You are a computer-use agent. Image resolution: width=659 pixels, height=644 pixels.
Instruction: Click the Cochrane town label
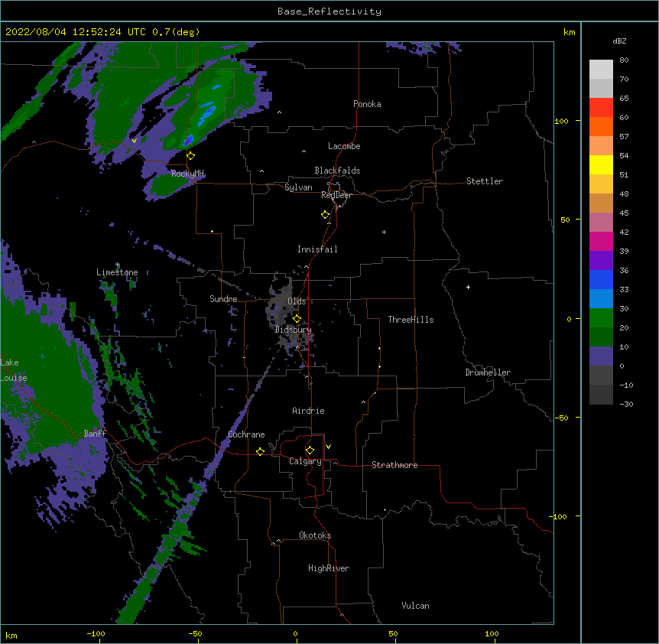(x=246, y=434)
